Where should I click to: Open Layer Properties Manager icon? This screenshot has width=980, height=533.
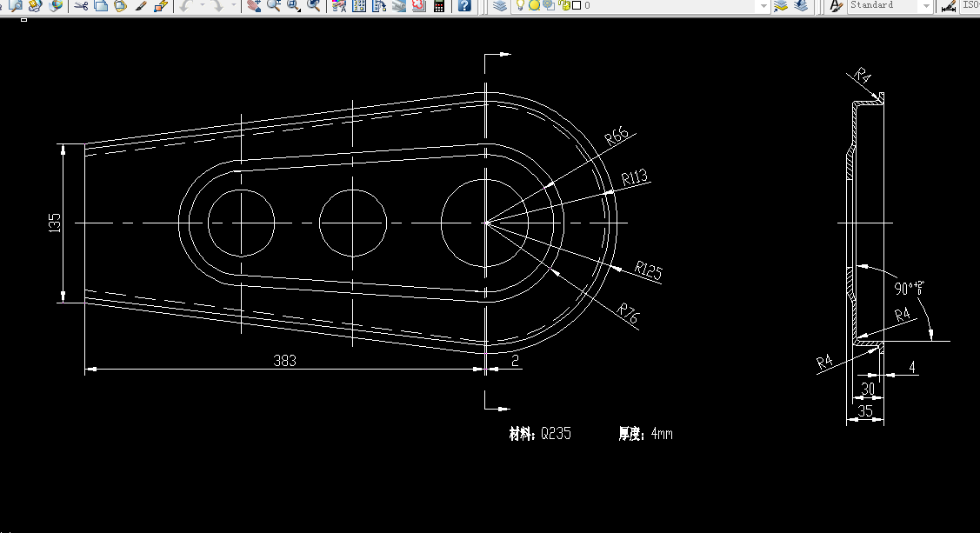pyautogui.click(x=499, y=5)
